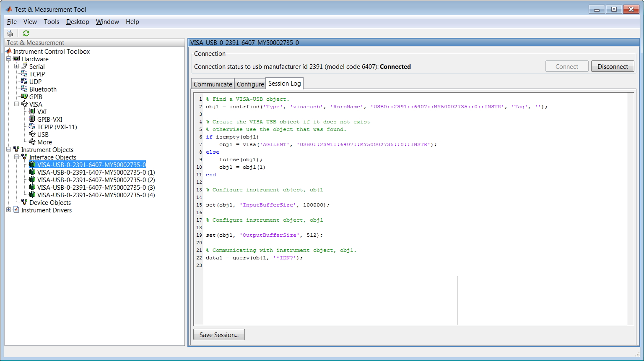Click the green icon of selected VISA-USB object
The width and height of the screenshot is (644, 361).
32,165
